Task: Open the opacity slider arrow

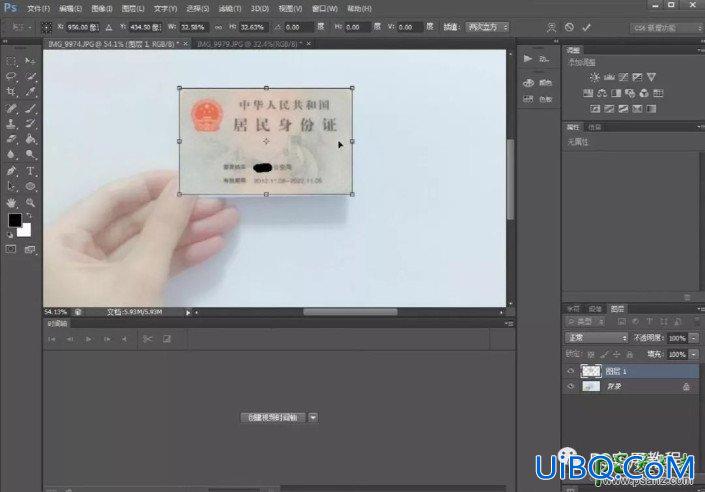Action: [694, 338]
